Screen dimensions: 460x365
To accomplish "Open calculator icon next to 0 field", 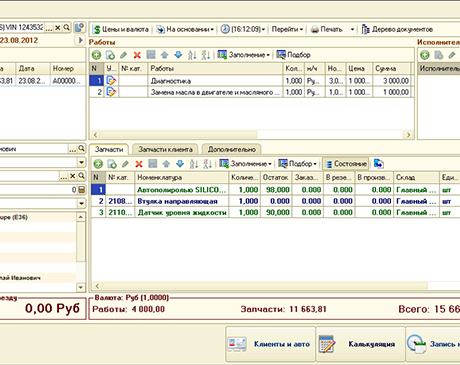I will click(x=81, y=190).
